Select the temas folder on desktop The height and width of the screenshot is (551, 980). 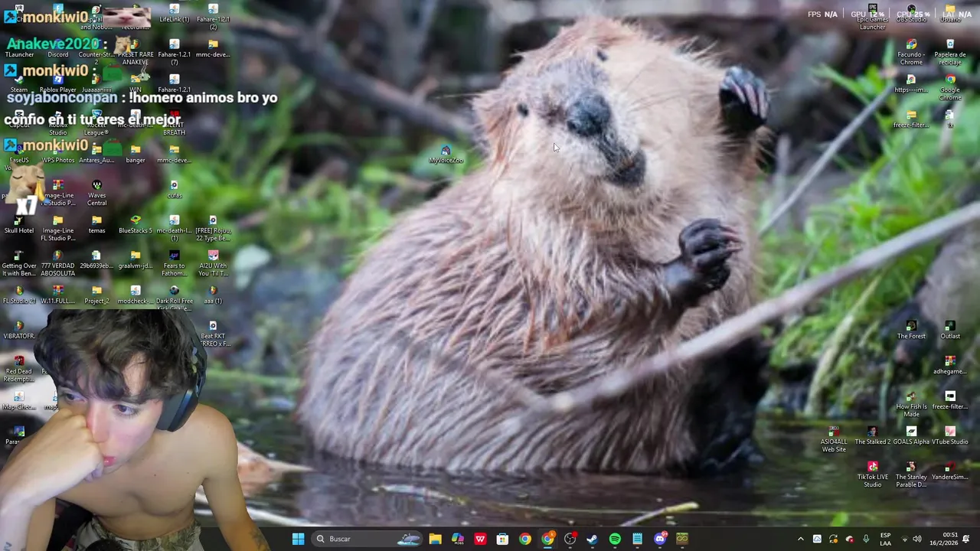tap(96, 224)
